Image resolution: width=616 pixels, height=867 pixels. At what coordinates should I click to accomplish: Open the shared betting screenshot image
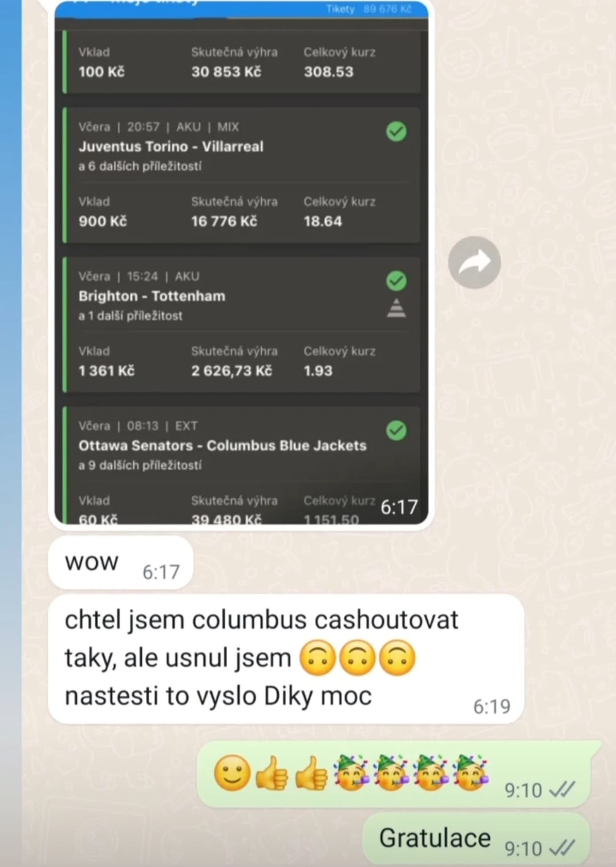(241, 263)
